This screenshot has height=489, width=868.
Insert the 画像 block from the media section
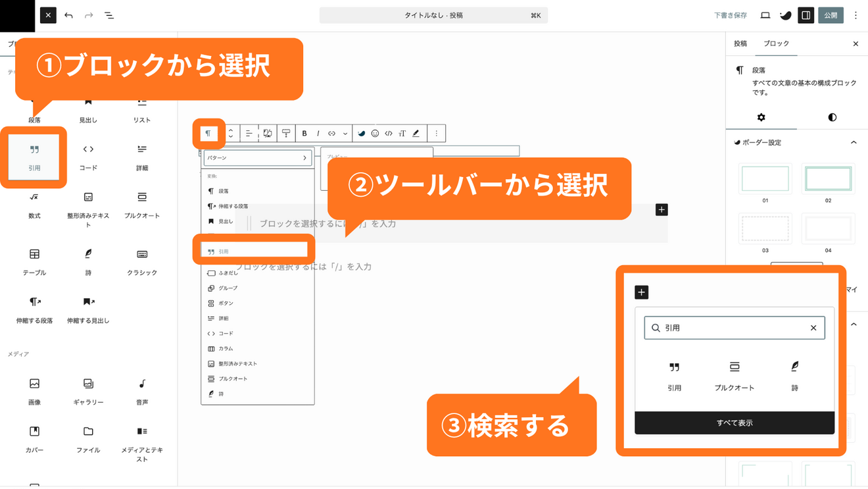point(34,392)
